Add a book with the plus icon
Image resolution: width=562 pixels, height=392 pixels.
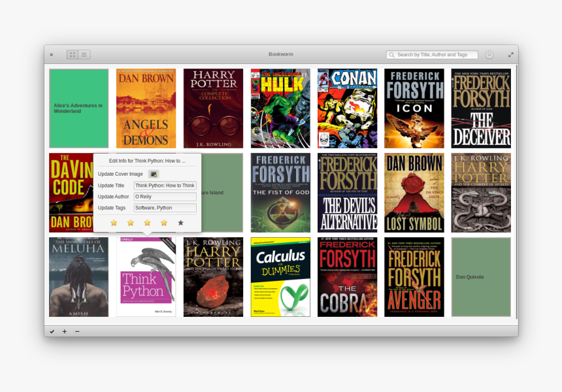point(65,331)
